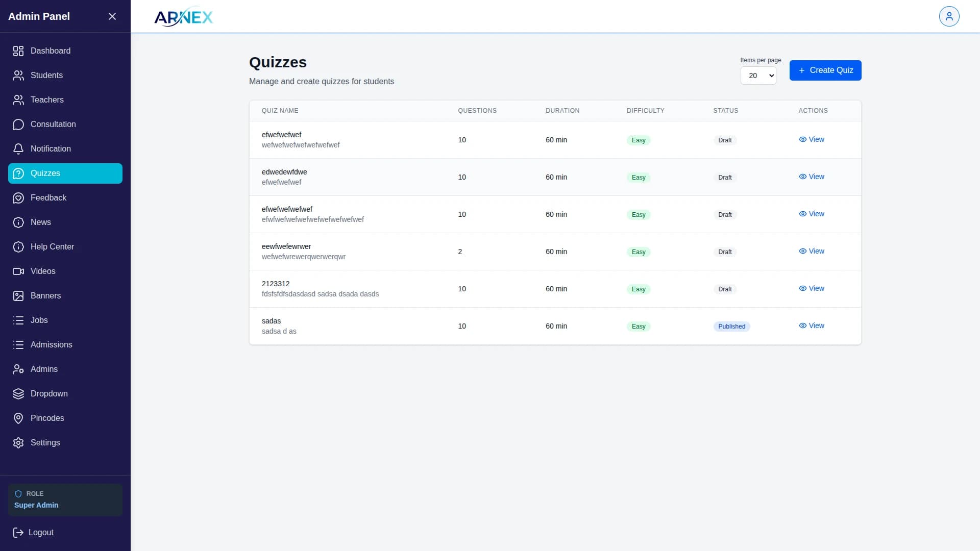Open the Dropdown section in sidebar
This screenshot has height=551, width=980.
(x=49, y=394)
